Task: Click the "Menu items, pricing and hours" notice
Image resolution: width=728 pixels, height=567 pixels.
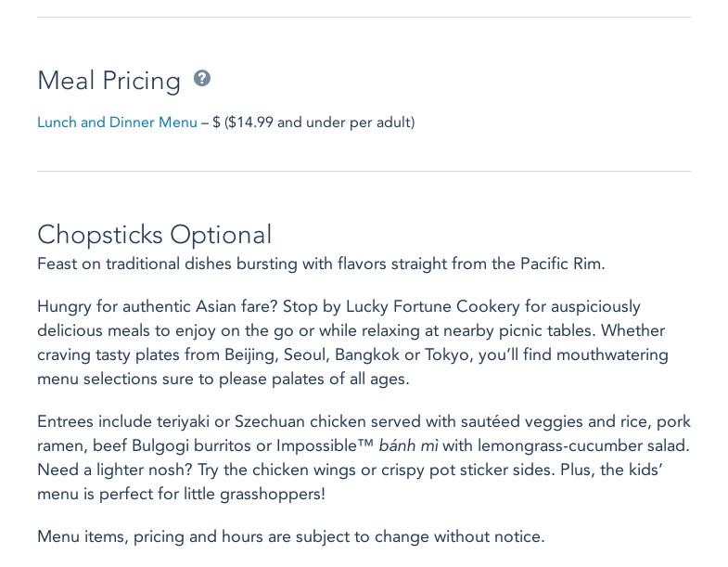Action: [x=290, y=536]
